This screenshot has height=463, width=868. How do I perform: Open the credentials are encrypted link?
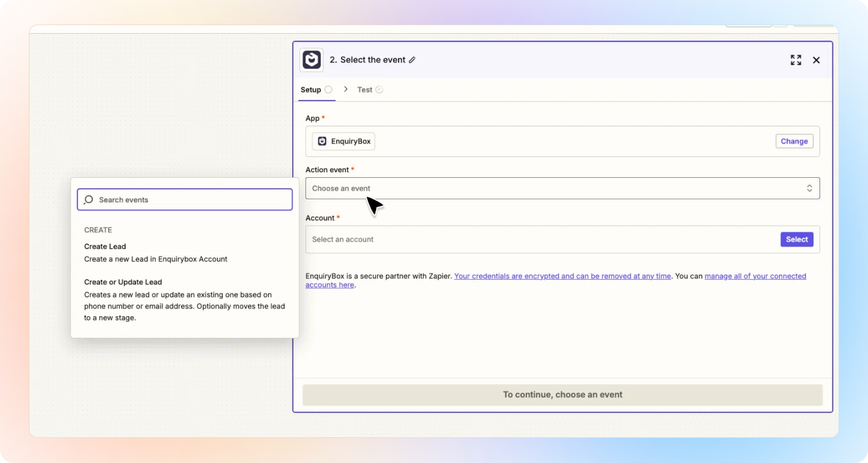coord(563,276)
